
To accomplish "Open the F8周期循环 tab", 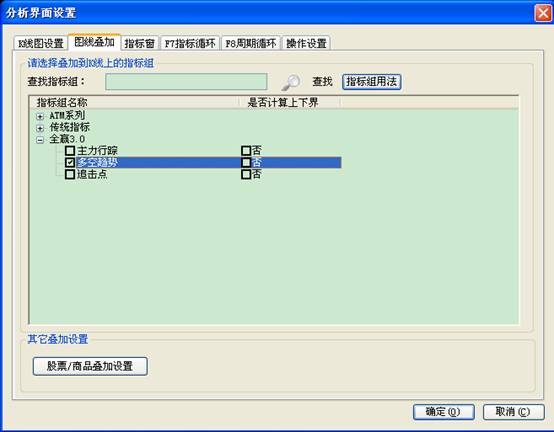I will point(251,43).
